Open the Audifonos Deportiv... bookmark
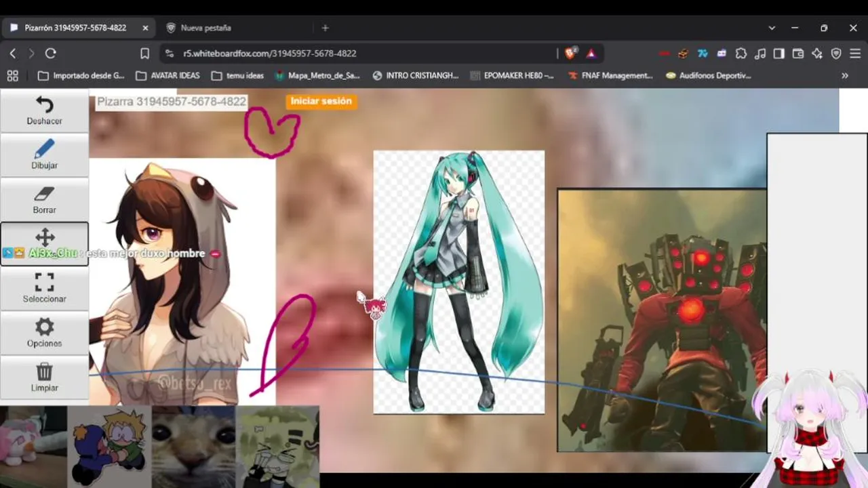Screen dimensions: 868x488 (709, 76)
